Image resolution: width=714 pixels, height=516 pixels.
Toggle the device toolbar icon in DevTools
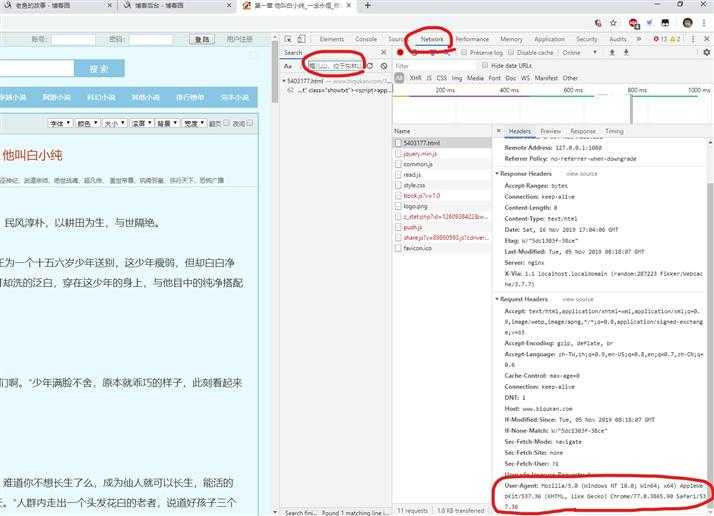point(301,39)
